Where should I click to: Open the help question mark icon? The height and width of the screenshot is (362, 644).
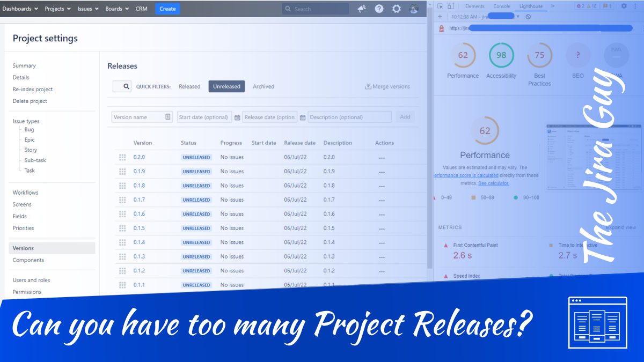pyautogui.click(x=379, y=9)
